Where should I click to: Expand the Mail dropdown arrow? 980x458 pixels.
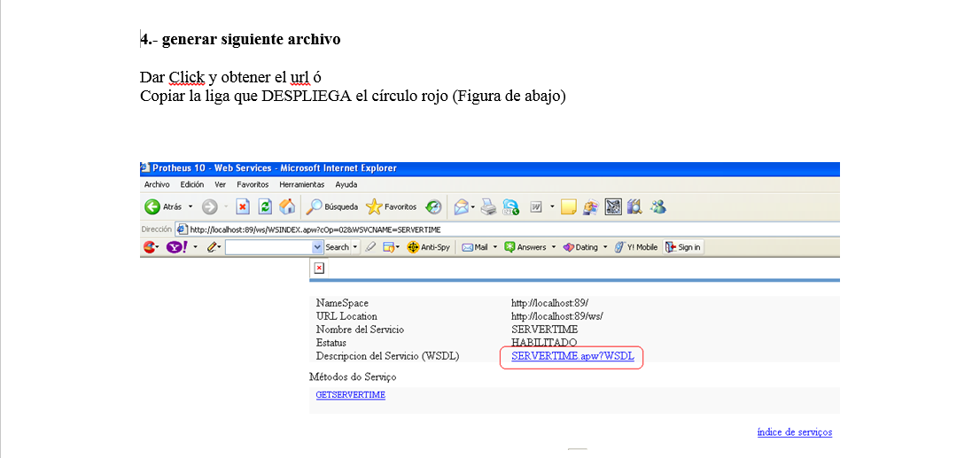[x=494, y=247]
